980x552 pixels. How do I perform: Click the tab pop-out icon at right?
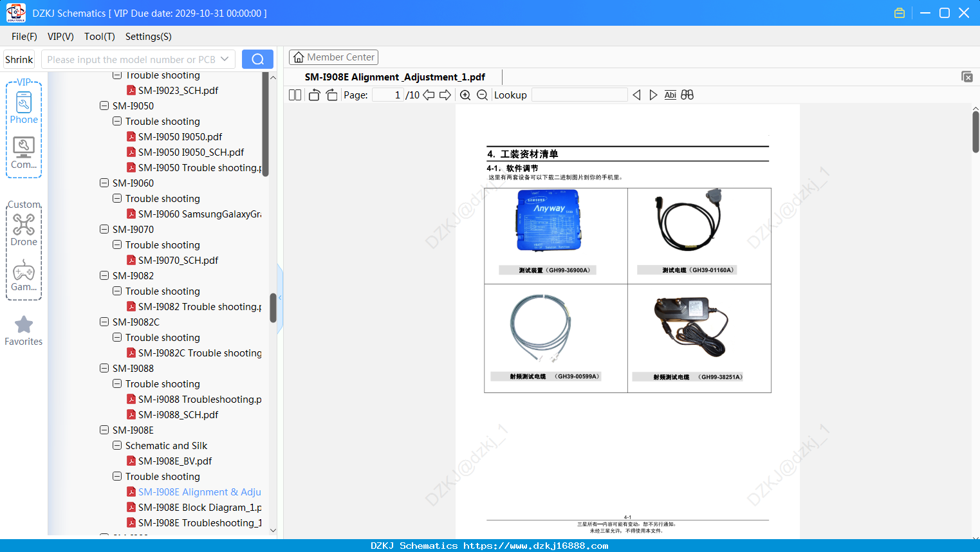967,77
